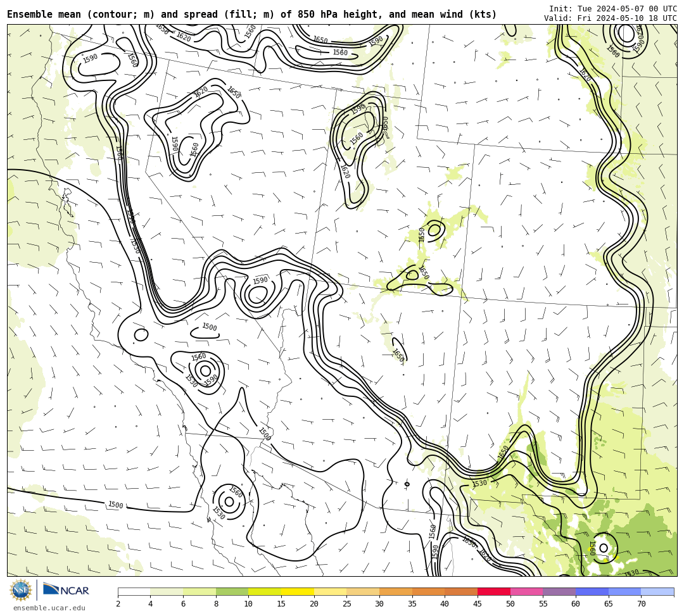The height and width of the screenshot is (616, 684).
Task: Pick the white 2–4 color bar segment
Action: pos(134,591)
